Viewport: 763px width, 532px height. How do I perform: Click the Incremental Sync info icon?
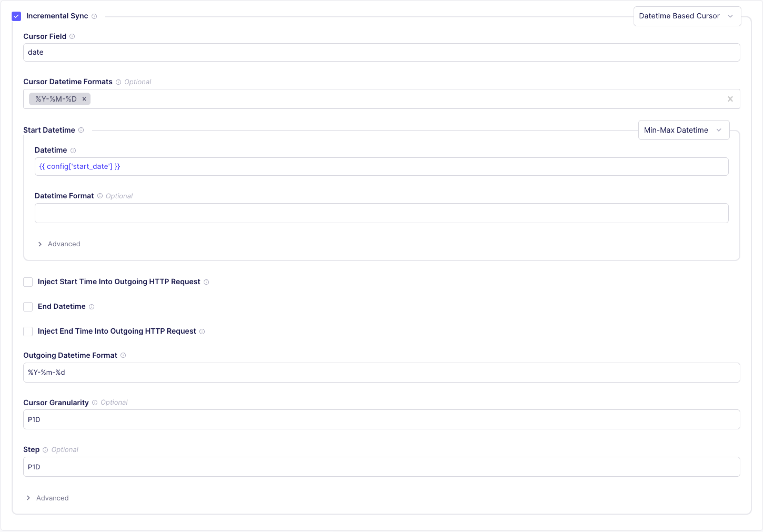pyautogui.click(x=94, y=16)
